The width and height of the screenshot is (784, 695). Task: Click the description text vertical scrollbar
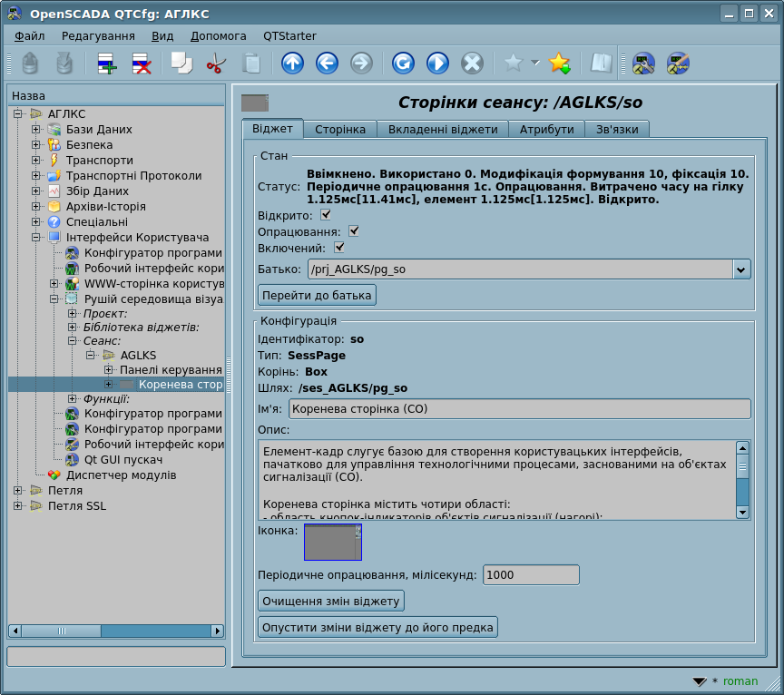pyautogui.click(x=742, y=480)
